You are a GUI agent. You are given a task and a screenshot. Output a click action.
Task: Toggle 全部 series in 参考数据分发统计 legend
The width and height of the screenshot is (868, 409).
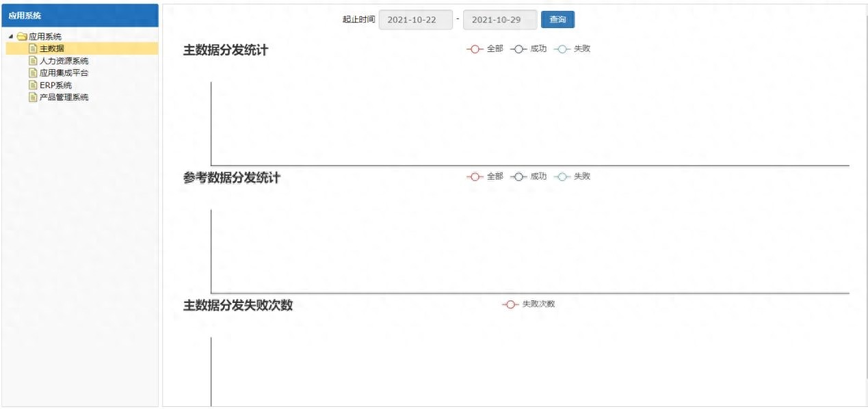point(485,176)
